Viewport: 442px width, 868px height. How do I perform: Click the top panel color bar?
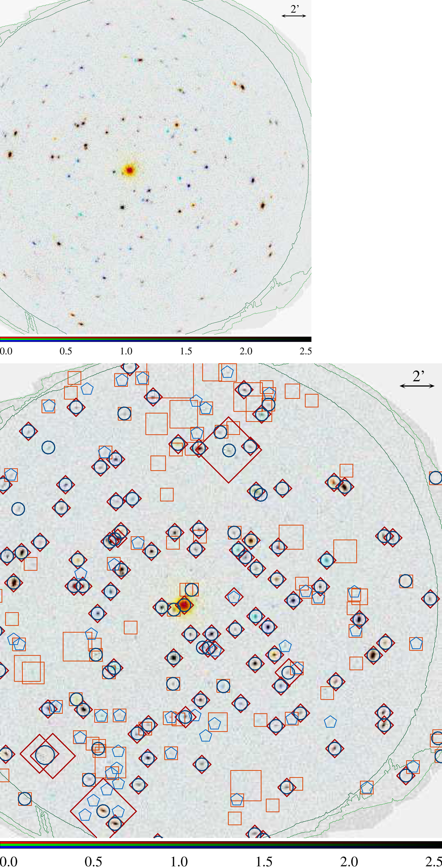point(155,339)
